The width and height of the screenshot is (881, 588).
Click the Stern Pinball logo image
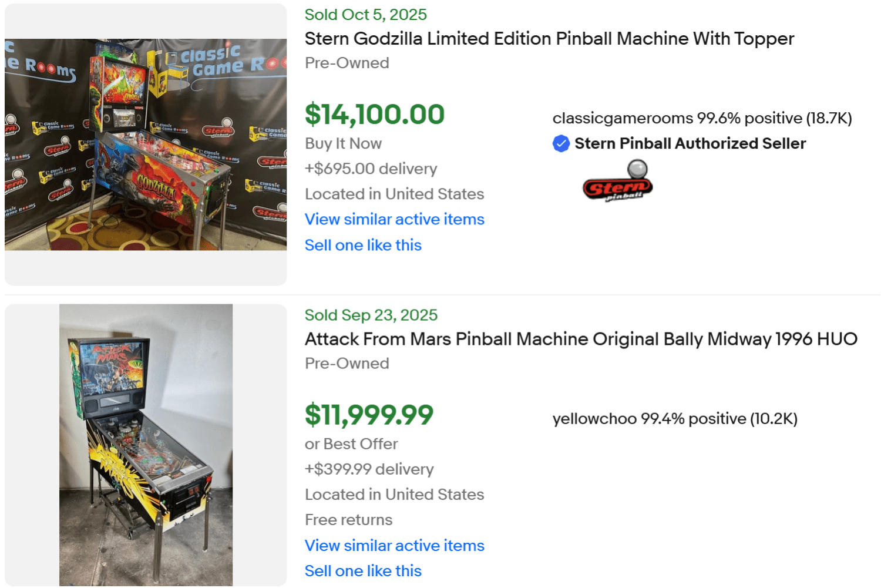(x=617, y=181)
